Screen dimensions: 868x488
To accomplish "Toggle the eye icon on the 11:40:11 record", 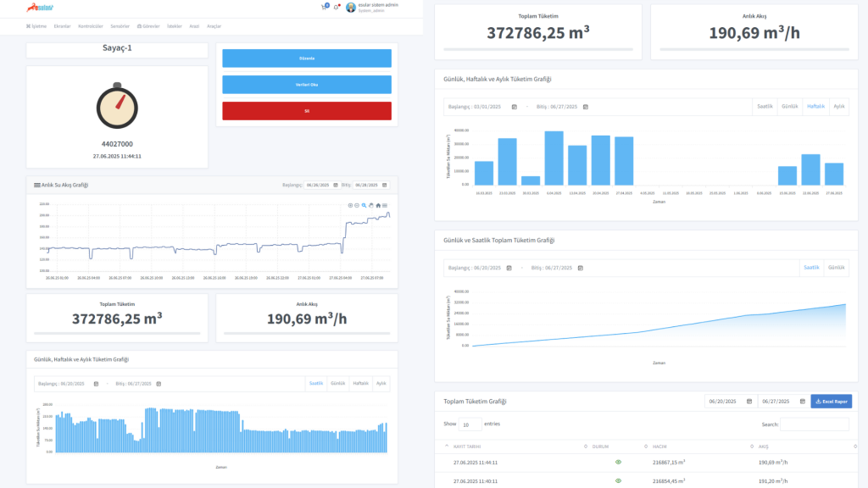I will coord(618,480).
